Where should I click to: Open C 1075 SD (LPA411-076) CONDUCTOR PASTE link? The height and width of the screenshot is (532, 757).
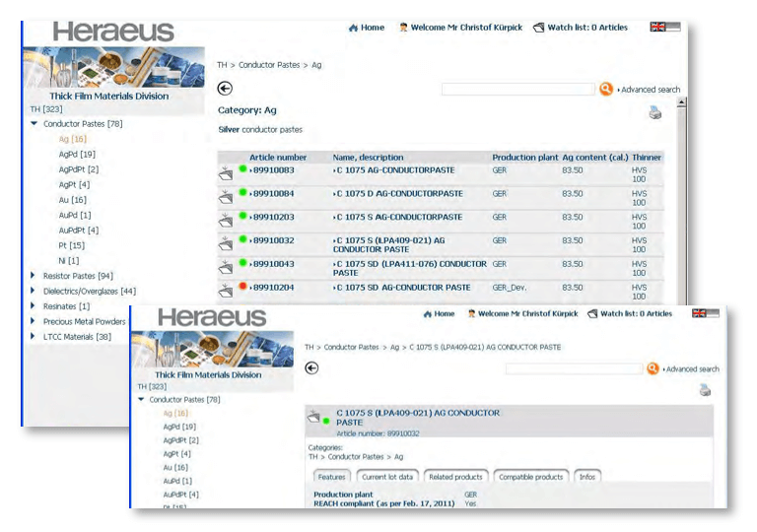(410, 268)
